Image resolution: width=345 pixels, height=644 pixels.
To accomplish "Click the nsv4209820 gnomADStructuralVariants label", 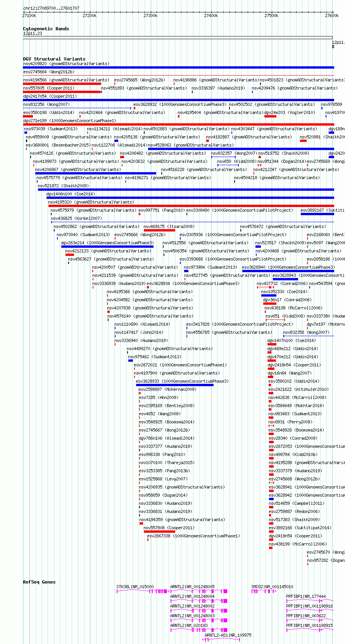I will [x=66, y=64].
